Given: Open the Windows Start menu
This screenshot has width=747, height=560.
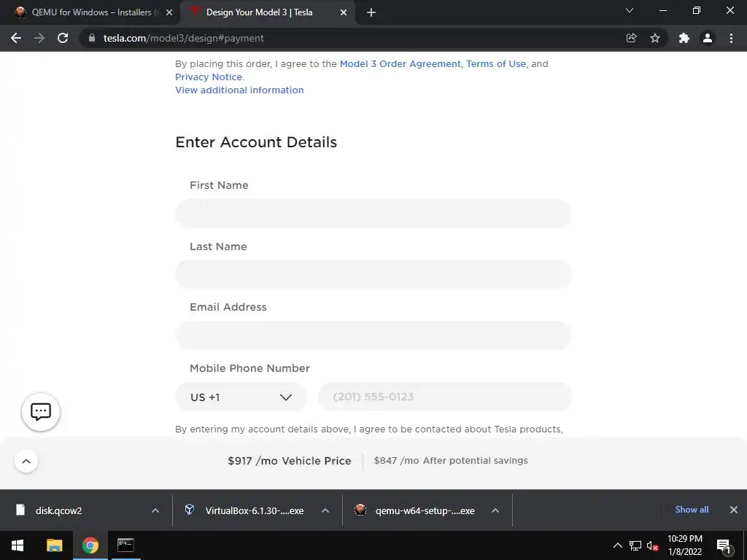Looking at the screenshot, I should [x=18, y=545].
